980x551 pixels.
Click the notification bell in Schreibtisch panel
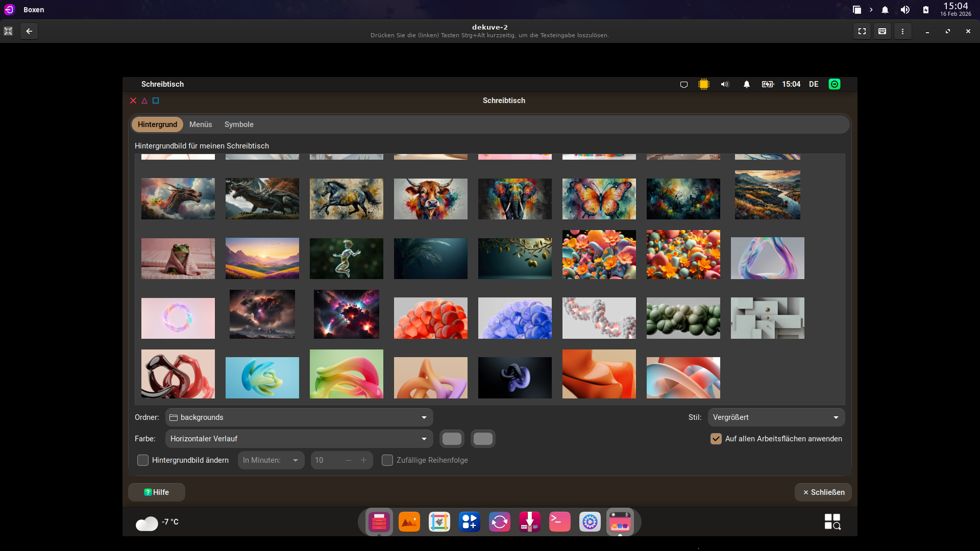(746, 84)
